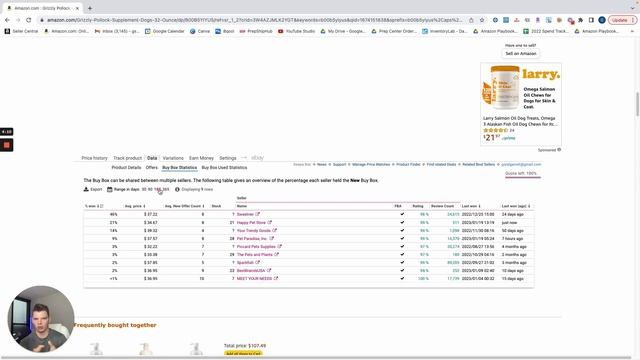
Task: Sort by the % won column header
Action: 94,206
